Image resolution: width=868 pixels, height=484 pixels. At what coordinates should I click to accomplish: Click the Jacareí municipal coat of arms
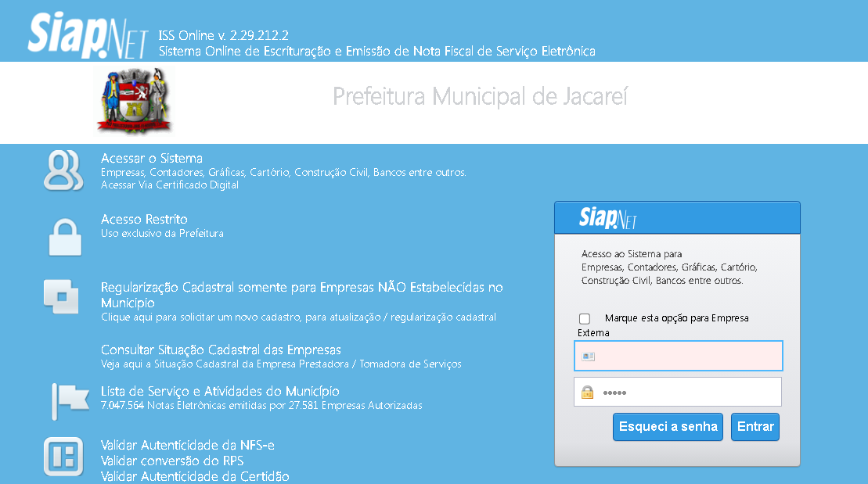[135, 100]
